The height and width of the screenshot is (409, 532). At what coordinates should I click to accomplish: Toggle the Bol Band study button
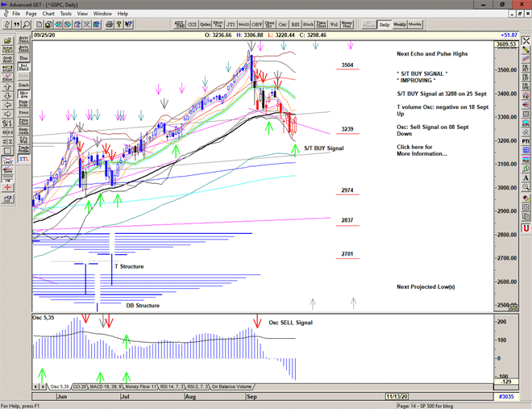point(23,67)
